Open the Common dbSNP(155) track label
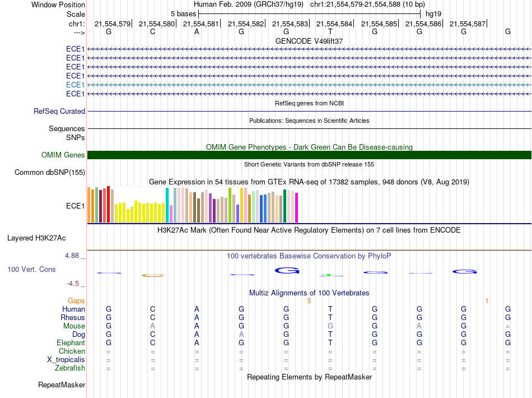 (x=49, y=173)
